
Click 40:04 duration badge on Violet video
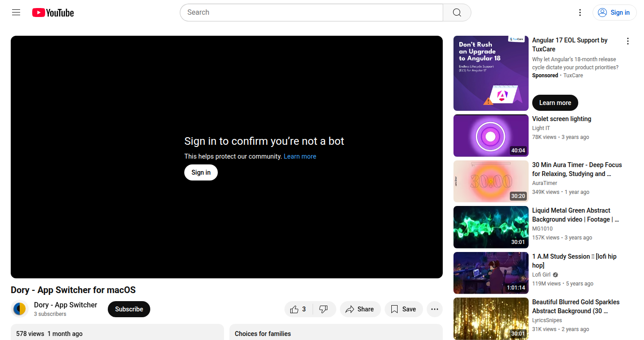(x=518, y=151)
